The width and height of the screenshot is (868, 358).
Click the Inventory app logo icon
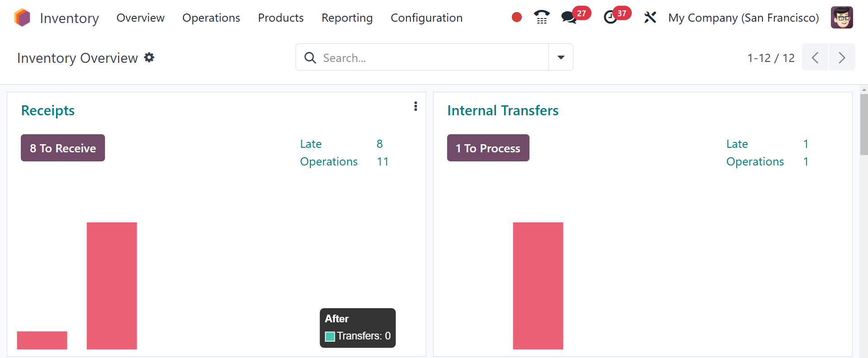(22, 18)
